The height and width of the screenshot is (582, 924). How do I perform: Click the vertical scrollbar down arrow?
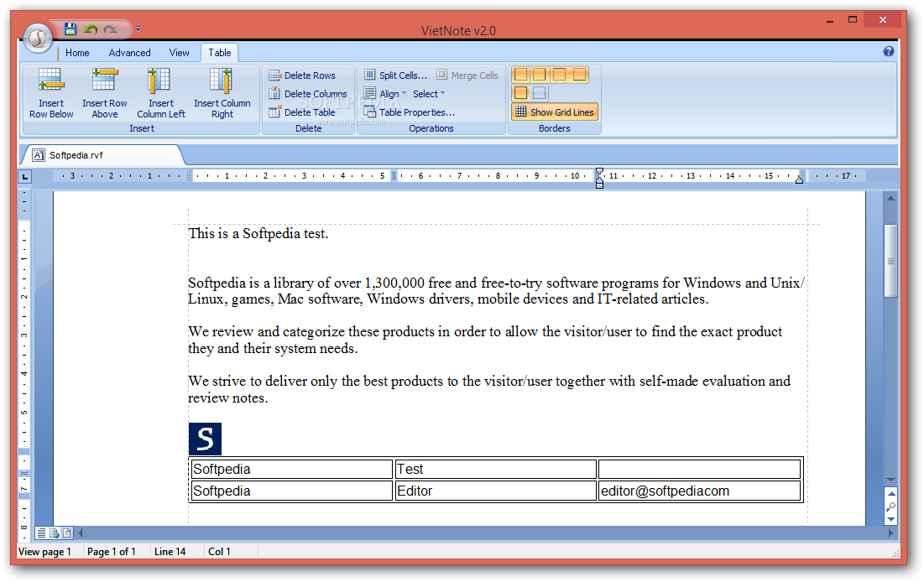pos(890,480)
